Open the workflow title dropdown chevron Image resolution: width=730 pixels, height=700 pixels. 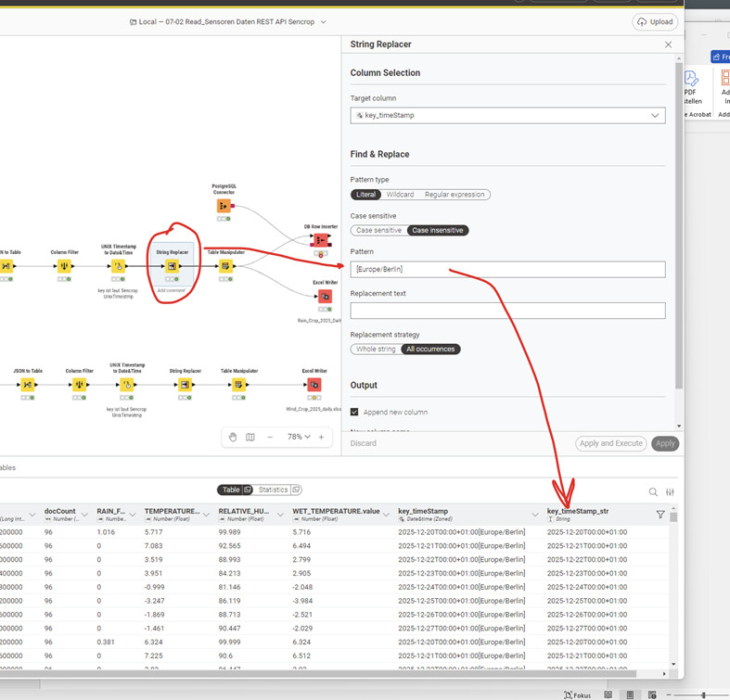[x=323, y=21]
